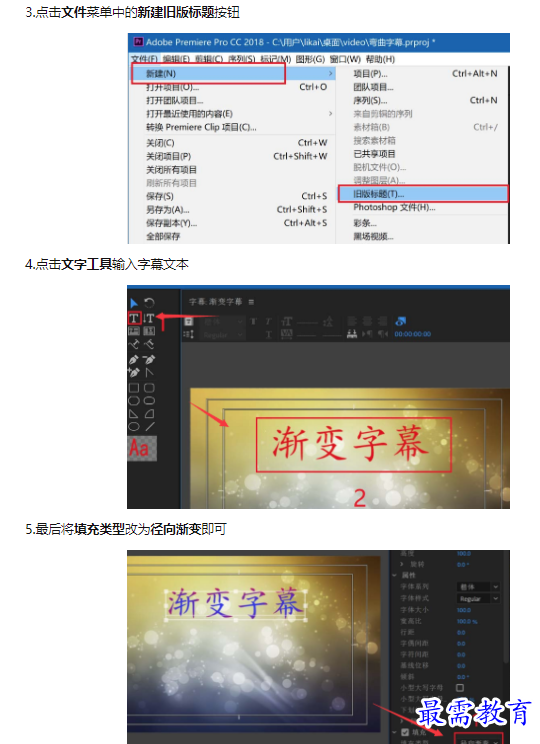Viewport: 540px width, 744px height.
Task: Open 字体样式 Regular dropdown in properties panel
Action: pos(478,599)
